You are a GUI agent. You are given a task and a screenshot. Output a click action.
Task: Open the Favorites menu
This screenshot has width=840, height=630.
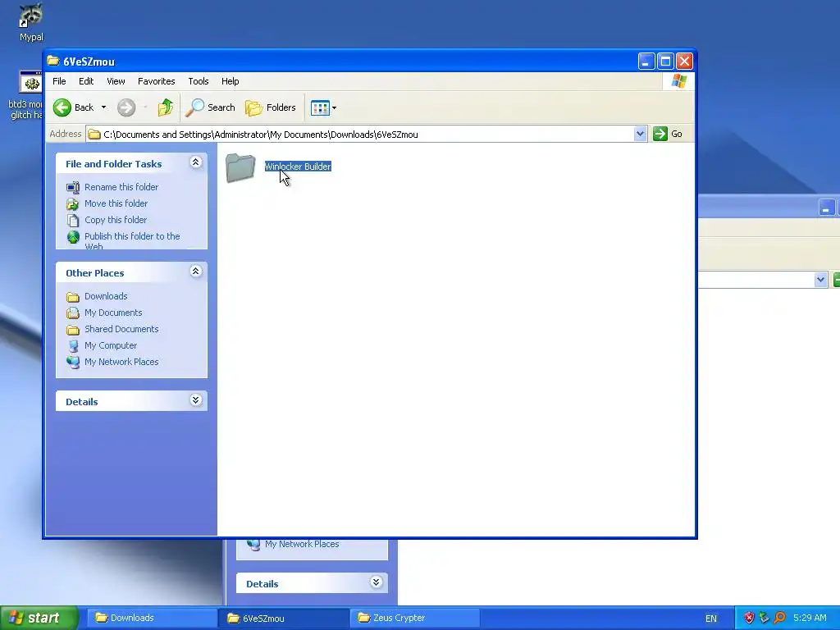tap(157, 81)
